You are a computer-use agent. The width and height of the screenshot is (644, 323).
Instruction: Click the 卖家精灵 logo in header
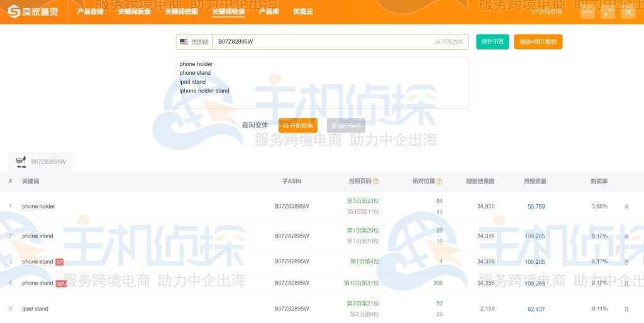click(35, 11)
